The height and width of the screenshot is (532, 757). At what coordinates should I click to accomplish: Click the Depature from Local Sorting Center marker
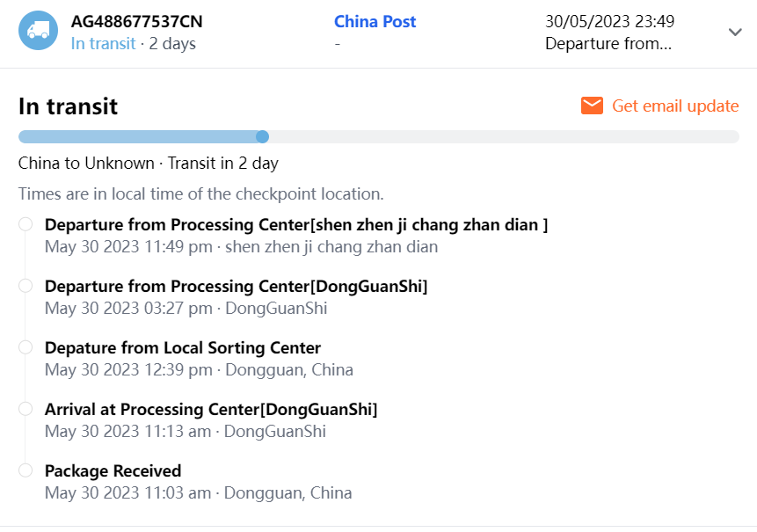click(x=25, y=347)
